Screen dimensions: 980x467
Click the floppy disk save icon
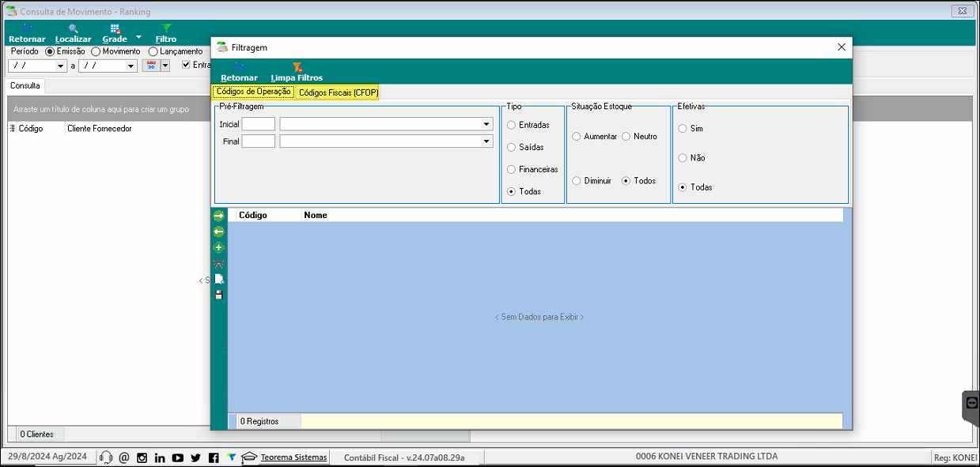pyautogui.click(x=219, y=295)
